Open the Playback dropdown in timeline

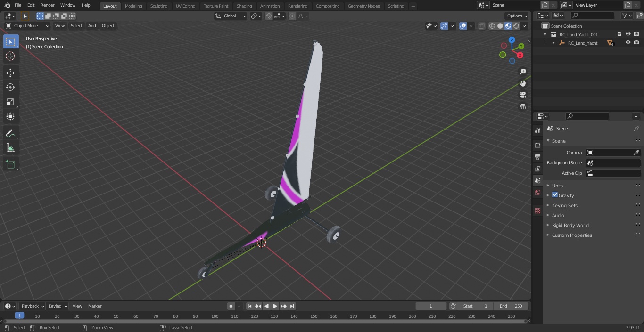point(33,306)
